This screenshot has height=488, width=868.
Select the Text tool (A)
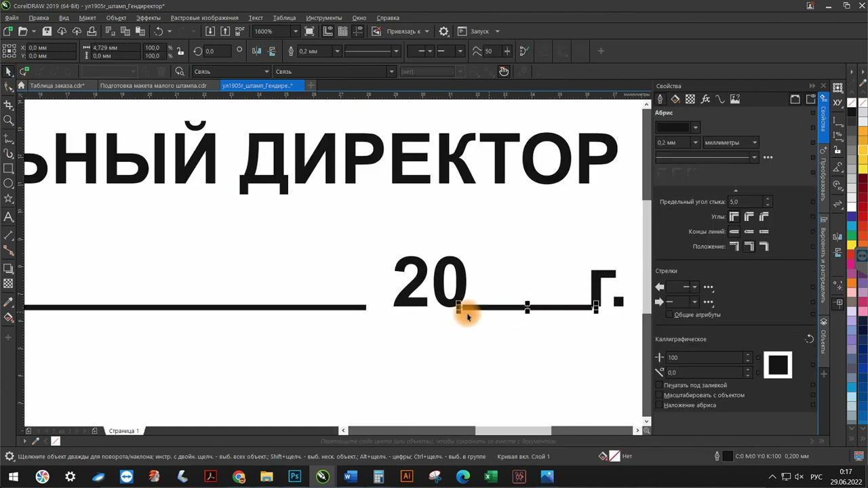[8, 217]
